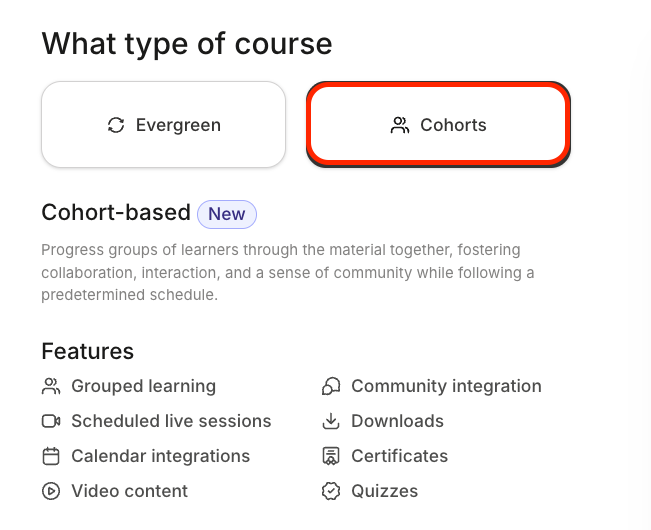This screenshot has width=651, height=530.
Task: Click the Quizzes feature label
Action: pos(384,491)
